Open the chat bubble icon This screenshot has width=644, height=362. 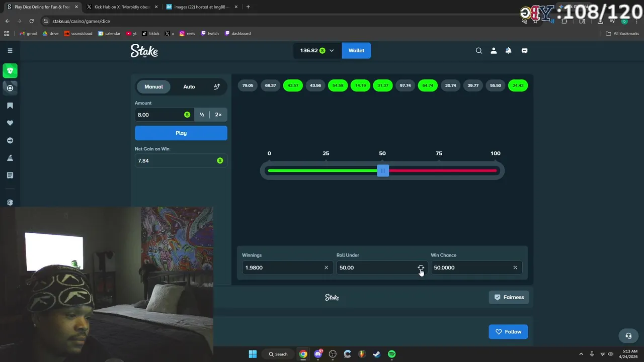point(524,50)
